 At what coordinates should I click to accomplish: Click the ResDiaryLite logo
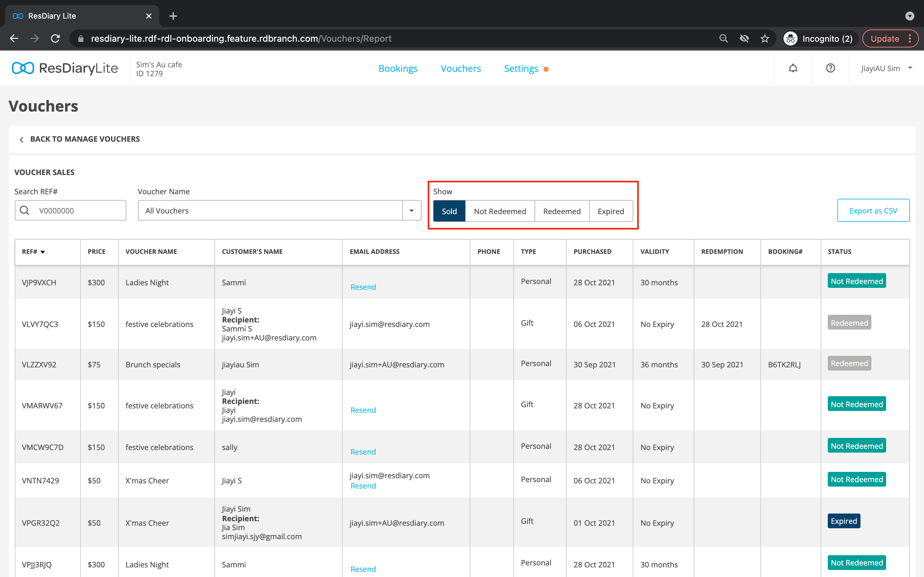(x=65, y=68)
